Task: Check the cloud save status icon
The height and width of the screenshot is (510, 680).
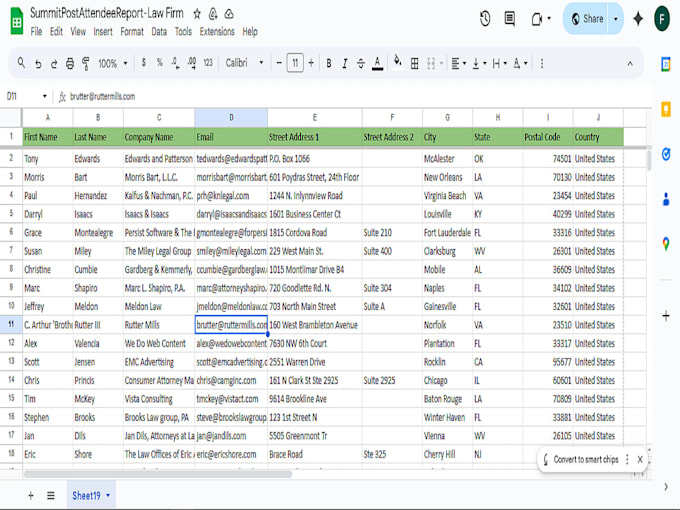Action: click(x=229, y=14)
